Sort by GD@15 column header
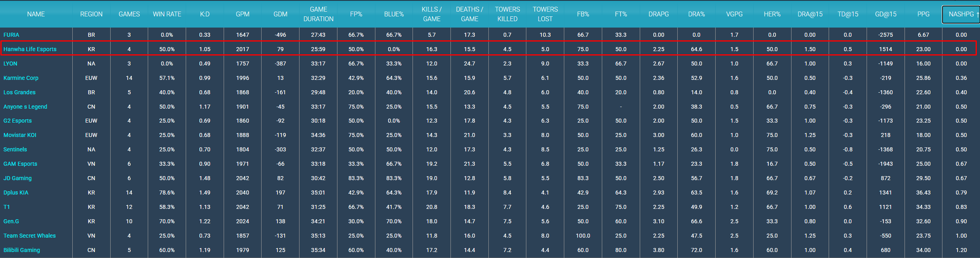Image resolution: width=980 pixels, height=258 pixels. click(886, 14)
